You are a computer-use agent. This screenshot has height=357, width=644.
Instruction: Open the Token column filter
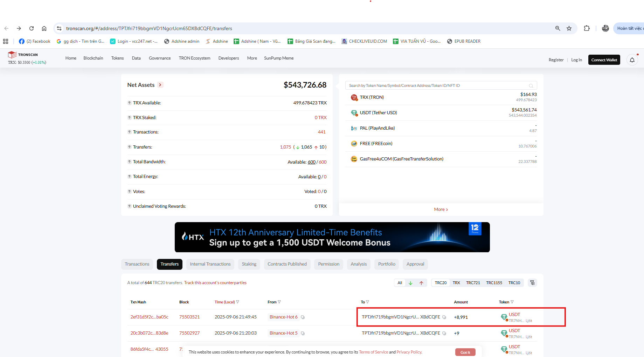512,302
